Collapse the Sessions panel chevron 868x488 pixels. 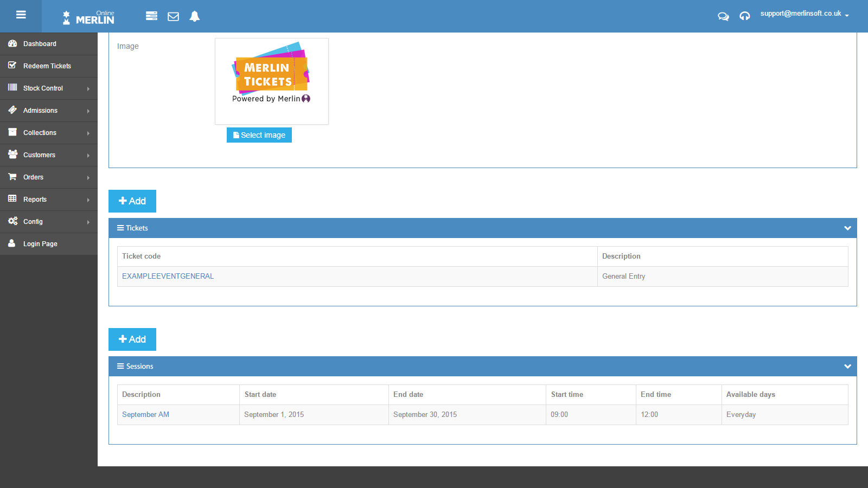[x=847, y=367]
